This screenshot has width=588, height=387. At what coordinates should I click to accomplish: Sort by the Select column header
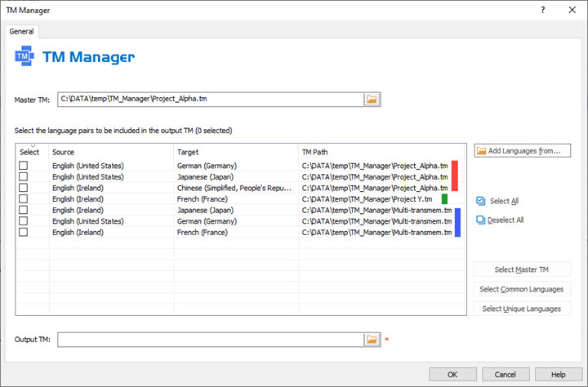29,152
